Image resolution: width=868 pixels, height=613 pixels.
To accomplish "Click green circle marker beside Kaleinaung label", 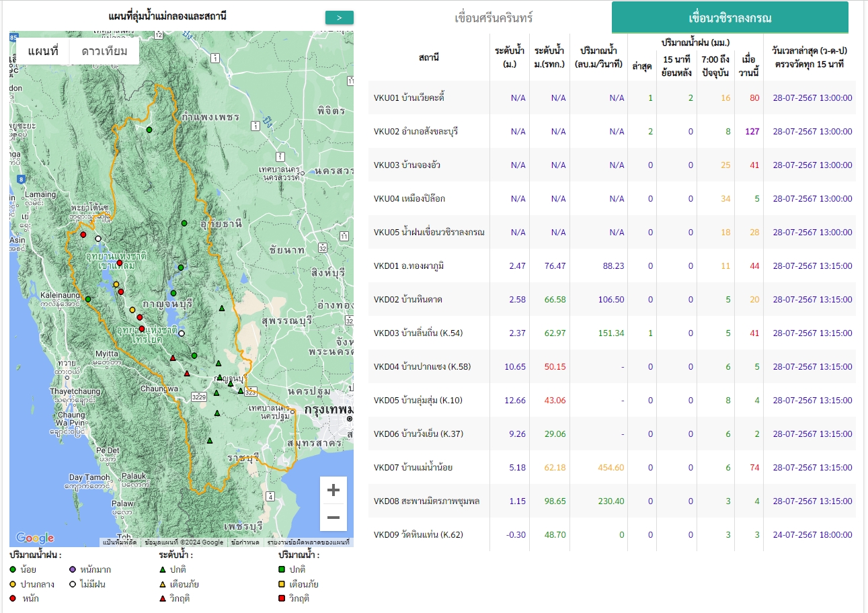I will coord(87,299).
